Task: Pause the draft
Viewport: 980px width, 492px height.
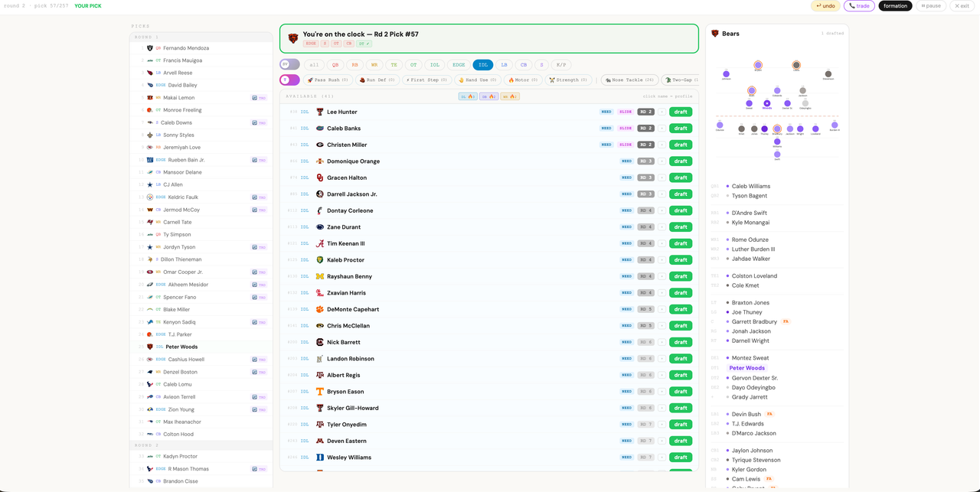Action: [931, 6]
